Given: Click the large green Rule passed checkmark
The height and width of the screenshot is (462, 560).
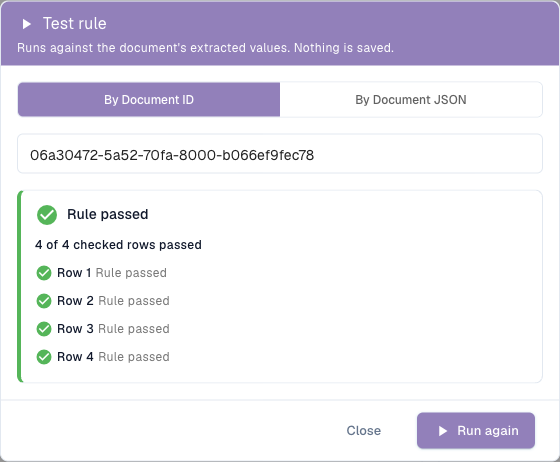Looking at the screenshot, I should click(x=47, y=215).
